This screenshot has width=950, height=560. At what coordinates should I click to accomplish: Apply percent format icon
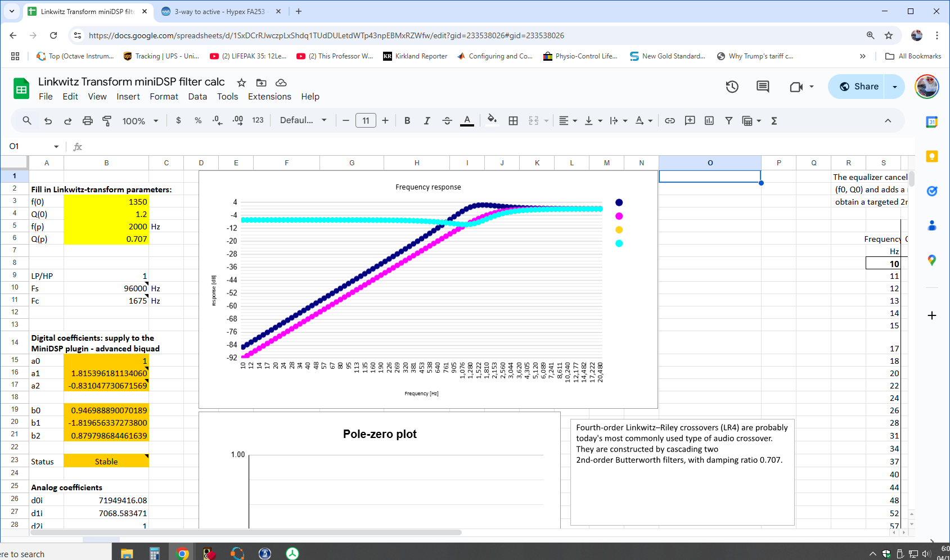(198, 120)
